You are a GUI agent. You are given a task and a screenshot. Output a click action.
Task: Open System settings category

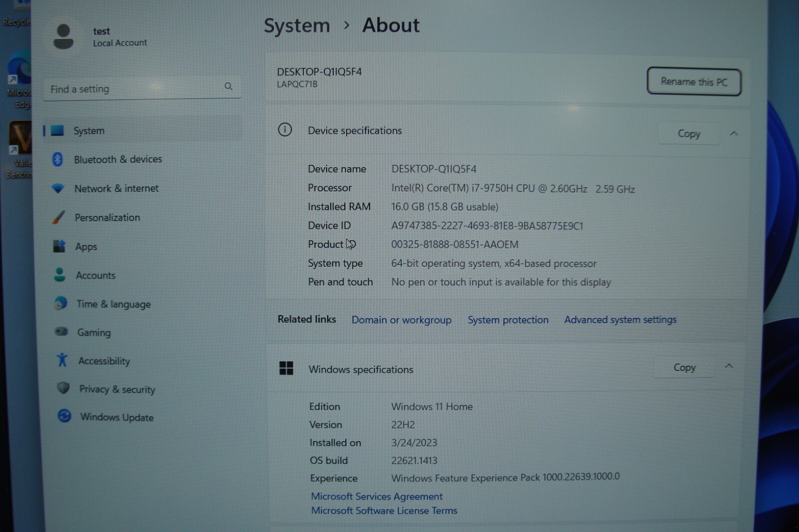pyautogui.click(x=142, y=131)
